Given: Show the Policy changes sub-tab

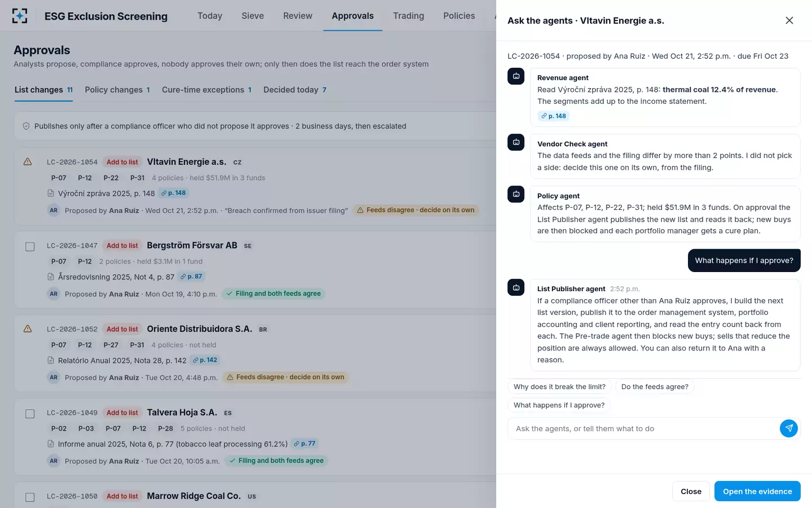Looking at the screenshot, I should [117, 90].
